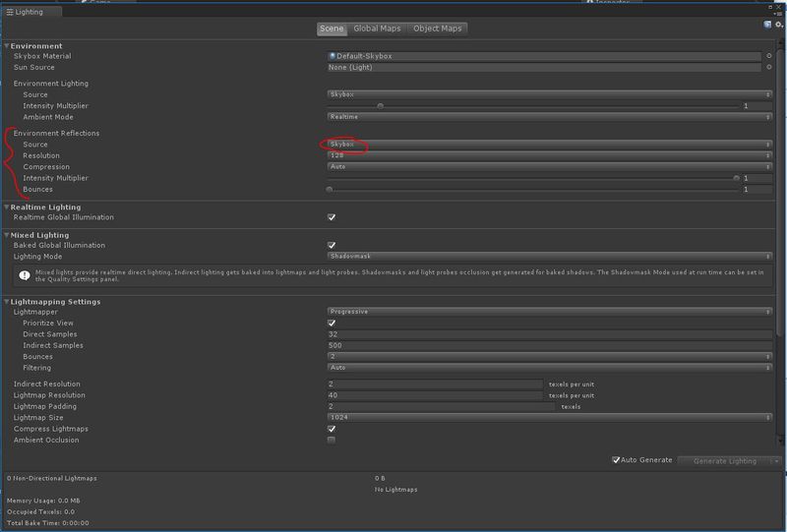Open reflections Resolution 128 dropdown
The width and height of the screenshot is (787, 532).
click(x=550, y=155)
